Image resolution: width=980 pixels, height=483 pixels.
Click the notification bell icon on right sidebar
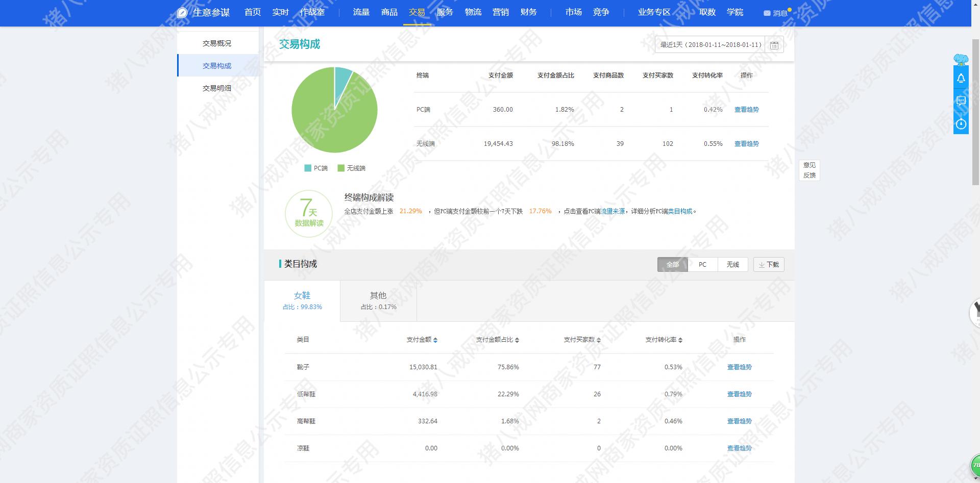[x=961, y=78]
